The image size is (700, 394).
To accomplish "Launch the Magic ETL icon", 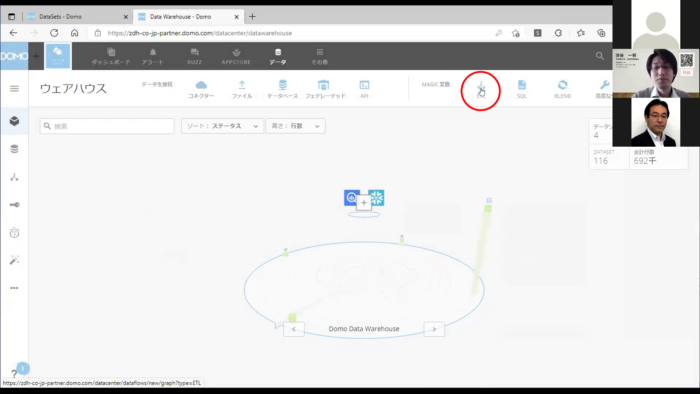I will pyautogui.click(x=481, y=89).
